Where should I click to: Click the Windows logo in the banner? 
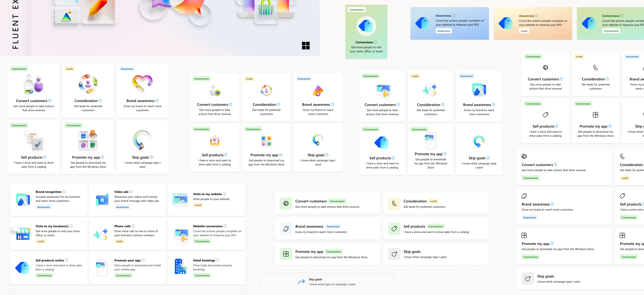[306, 45]
